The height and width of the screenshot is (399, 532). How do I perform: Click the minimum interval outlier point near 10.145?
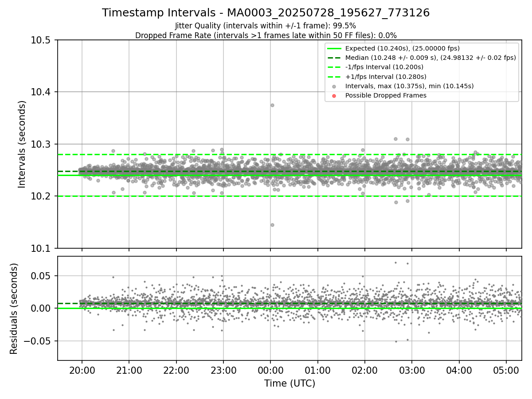[x=272, y=225]
